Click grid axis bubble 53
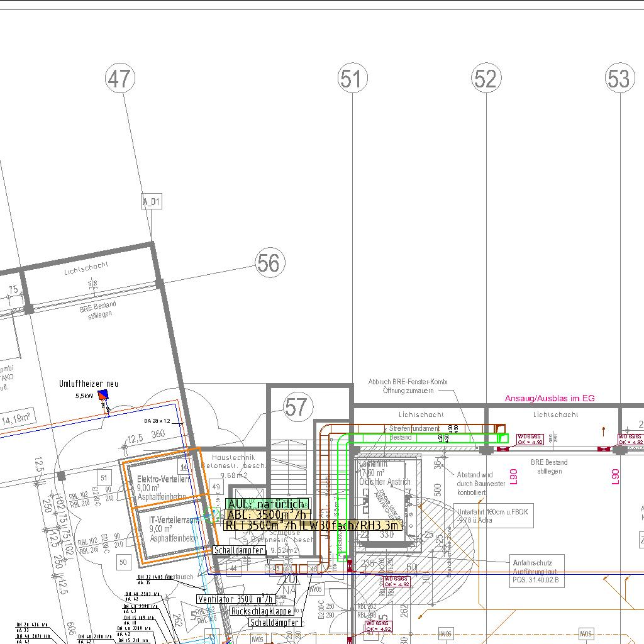The image size is (644, 644). tap(619, 79)
